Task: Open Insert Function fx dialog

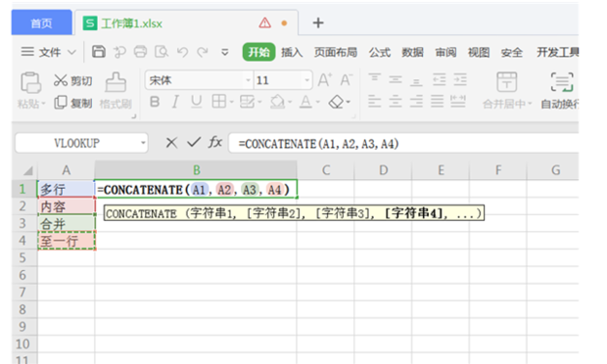Action: pyautogui.click(x=215, y=142)
